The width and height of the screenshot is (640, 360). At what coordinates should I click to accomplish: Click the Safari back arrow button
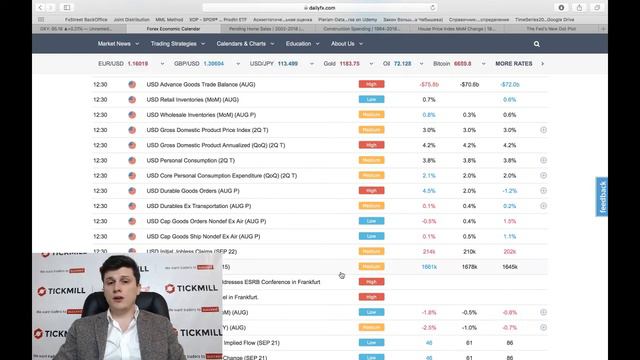pos(40,7)
